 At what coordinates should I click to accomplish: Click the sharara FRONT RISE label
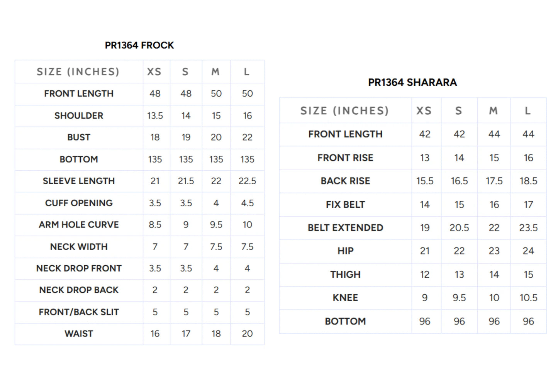[345, 158]
